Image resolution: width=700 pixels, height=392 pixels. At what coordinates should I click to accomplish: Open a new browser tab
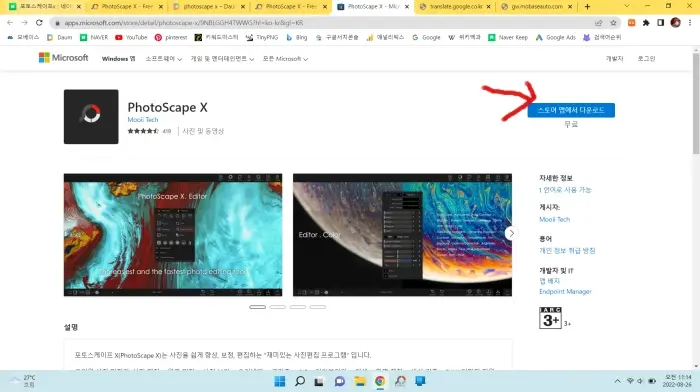pos(588,7)
